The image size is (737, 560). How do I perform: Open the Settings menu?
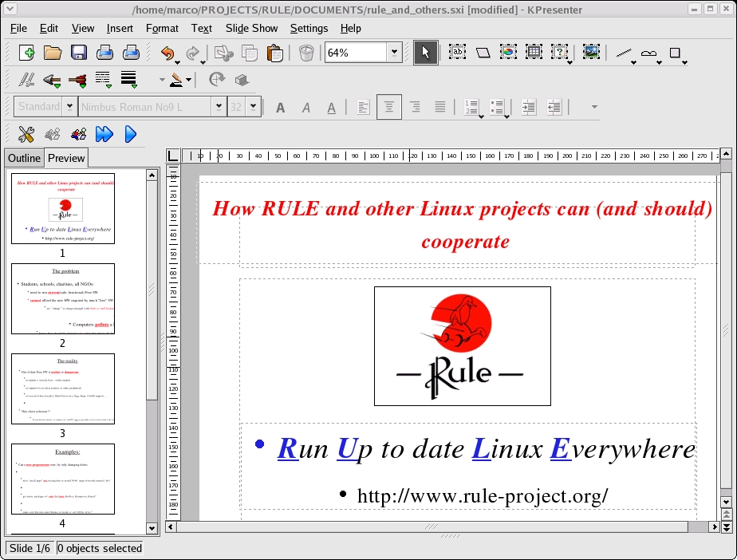[309, 28]
